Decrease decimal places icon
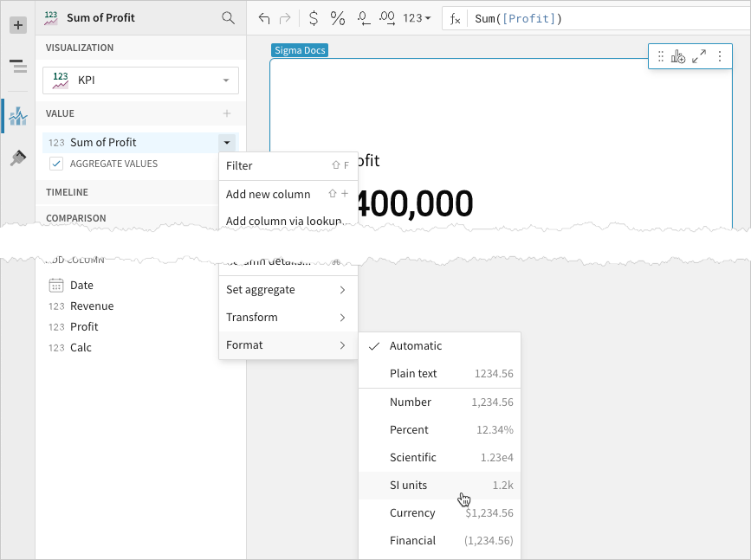The image size is (751, 560). [x=364, y=18]
